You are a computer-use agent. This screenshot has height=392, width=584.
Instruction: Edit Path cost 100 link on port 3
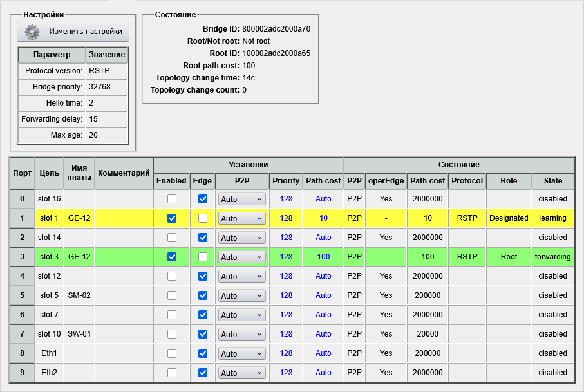coord(323,257)
